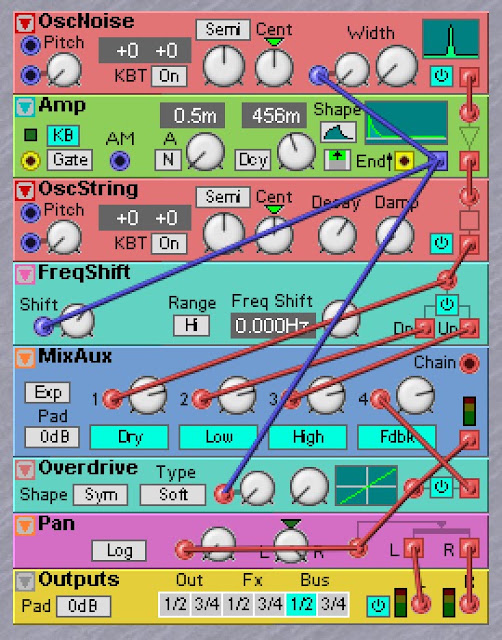
Task: Toggle OscNoise power button
Action: 441,76
